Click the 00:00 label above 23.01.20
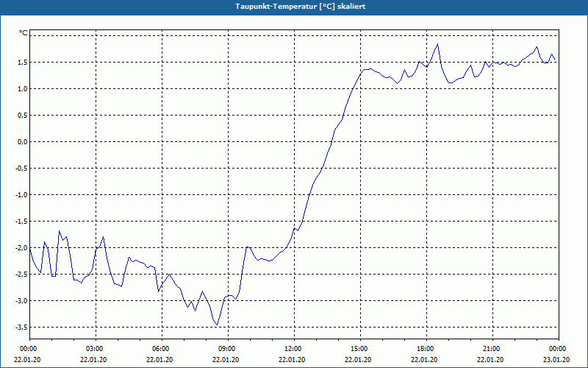The height and width of the screenshot is (368, 588). pyautogui.click(x=559, y=349)
